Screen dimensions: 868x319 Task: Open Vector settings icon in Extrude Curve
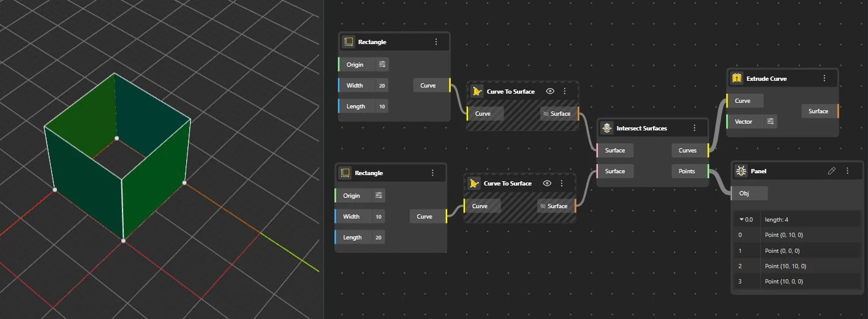pos(771,122)
